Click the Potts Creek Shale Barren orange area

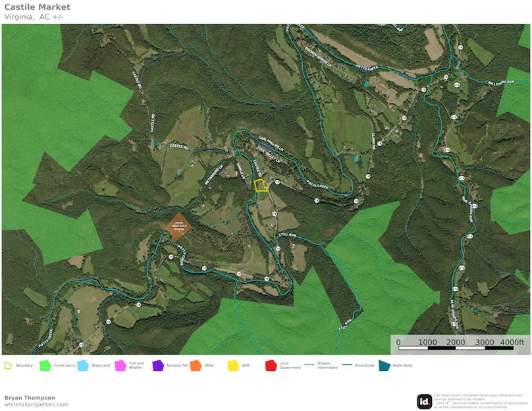click(x=178, y=226)
